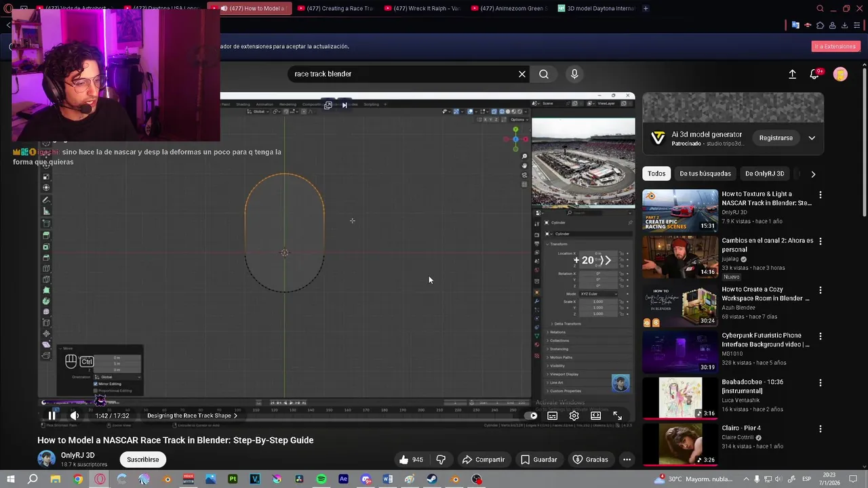Select the 'Todos' filter chip

point(656,174)
